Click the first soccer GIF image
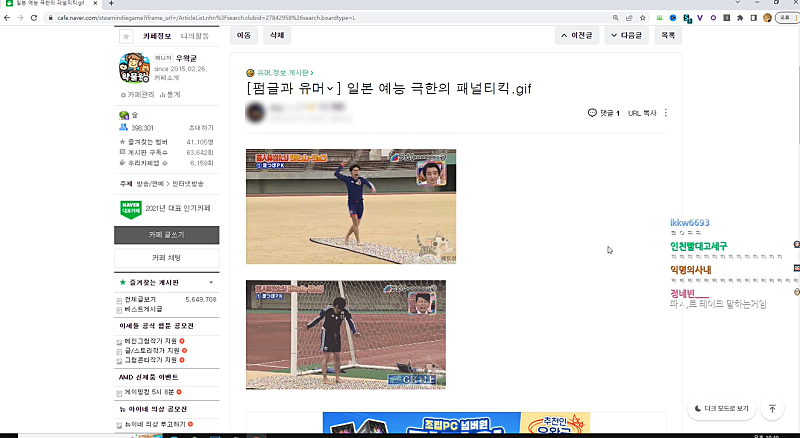Image resolution: width=800 pixels, height=438 pixels. (351, 206)
